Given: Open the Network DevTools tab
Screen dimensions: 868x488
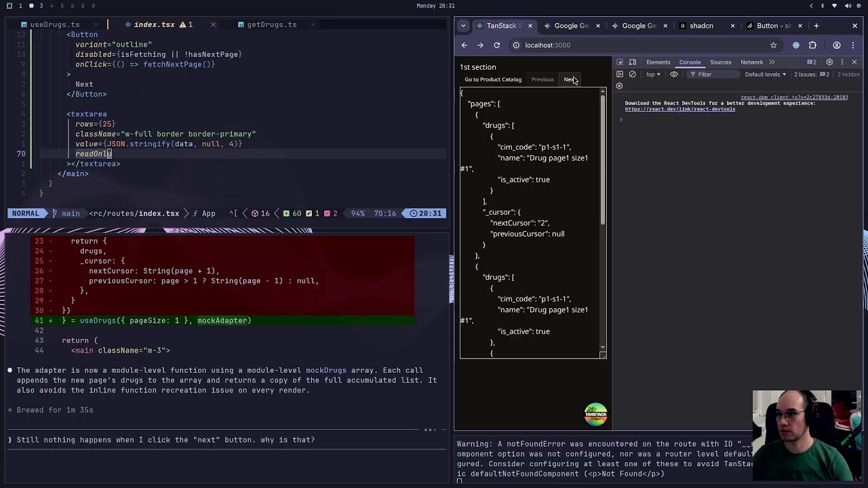Looking at the screenshot, I should pos(751,62).
